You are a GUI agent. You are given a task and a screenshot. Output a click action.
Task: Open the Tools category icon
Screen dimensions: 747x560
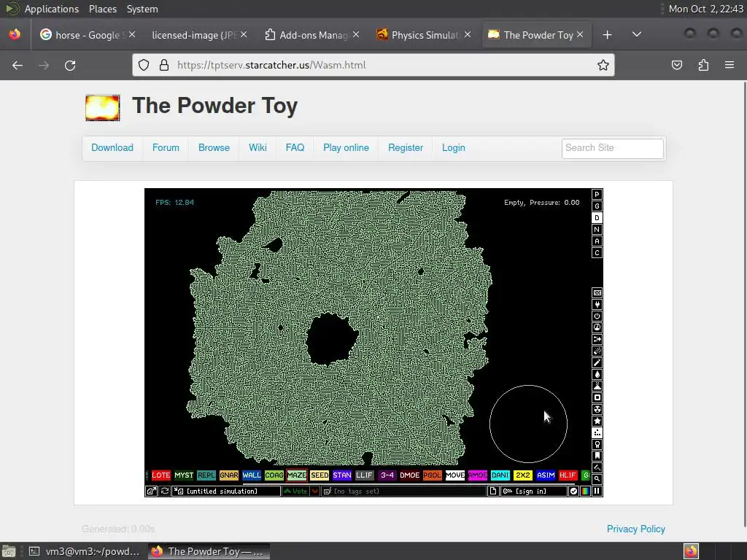pos(597,444)
